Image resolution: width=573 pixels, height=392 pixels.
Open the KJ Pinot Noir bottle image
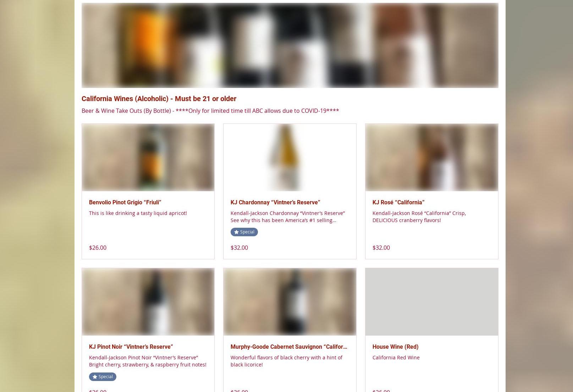point(148,302)
